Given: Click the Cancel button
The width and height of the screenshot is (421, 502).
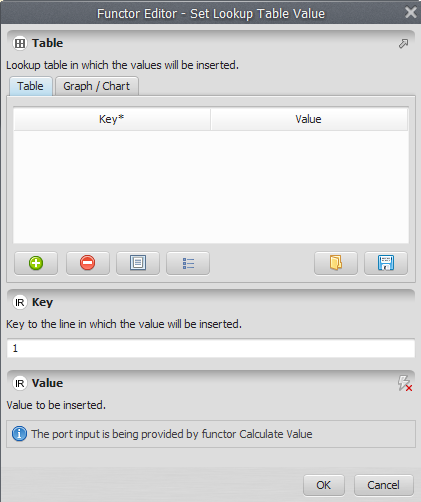Looking at the screenshot, I should pos(384,485).
